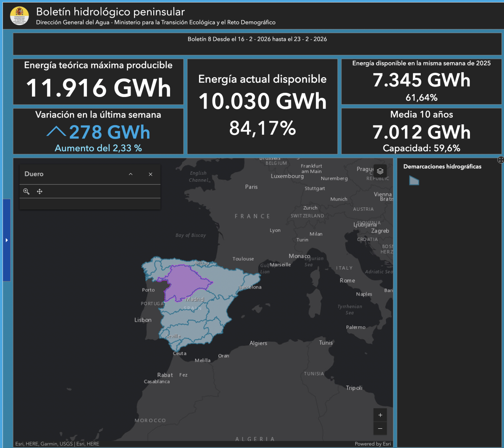Screen dimensions: 504x448
Task: Close the Duero popup
Action: 150,174
